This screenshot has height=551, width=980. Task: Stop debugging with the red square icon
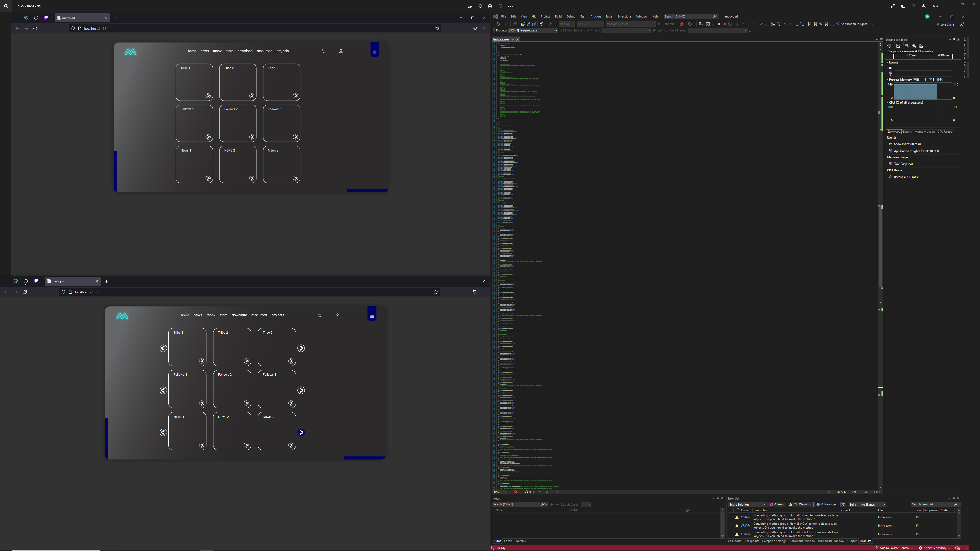[725, 24]
